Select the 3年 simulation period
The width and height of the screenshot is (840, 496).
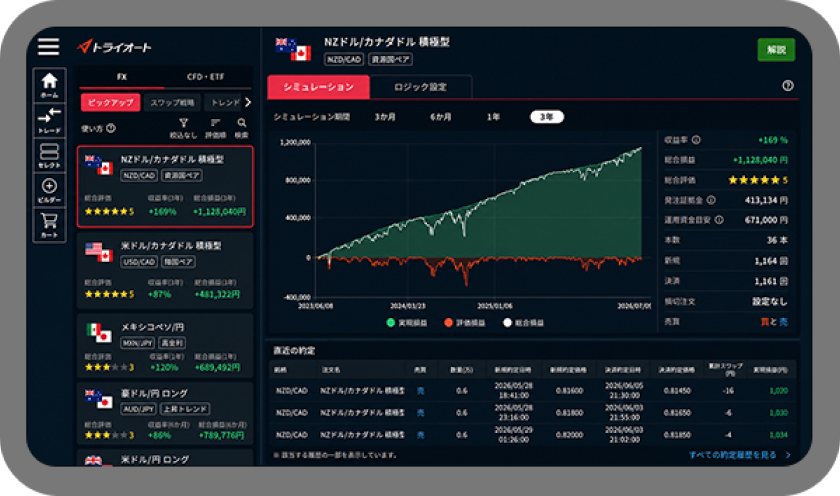tap(546, 117)
